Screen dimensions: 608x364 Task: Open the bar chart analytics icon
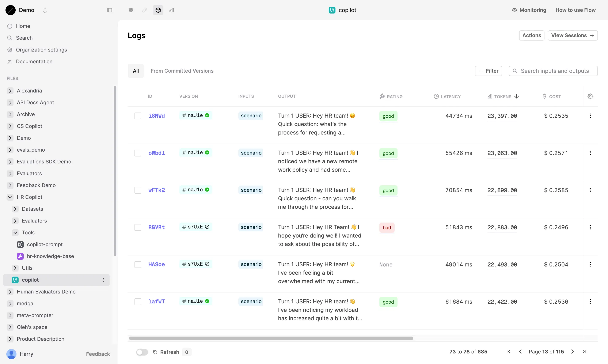tap(172, 10)
